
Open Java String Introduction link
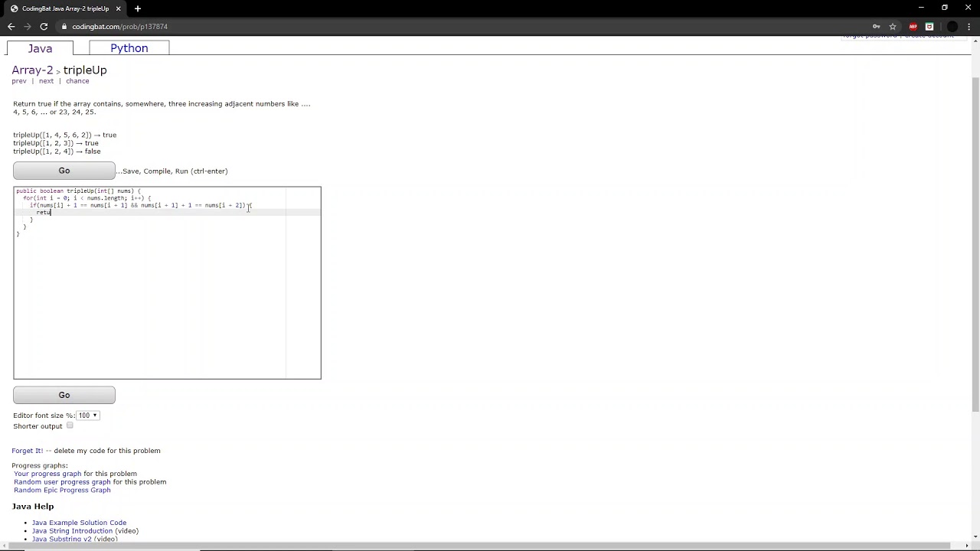(72, 531)
